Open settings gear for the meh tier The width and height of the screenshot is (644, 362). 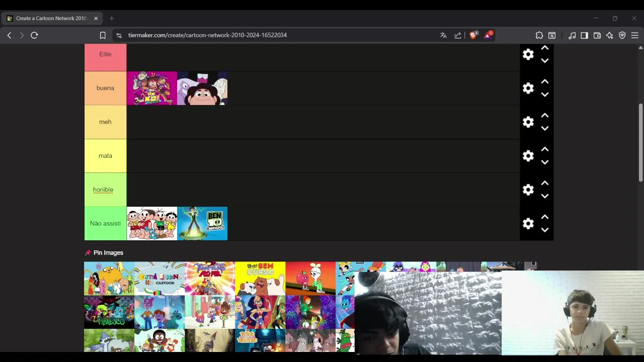point(528,122)
